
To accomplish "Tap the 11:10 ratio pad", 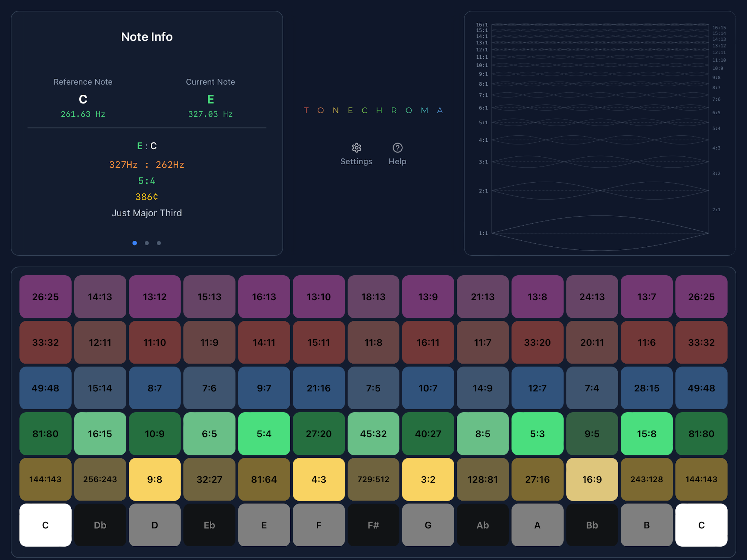I will (155, 342).
